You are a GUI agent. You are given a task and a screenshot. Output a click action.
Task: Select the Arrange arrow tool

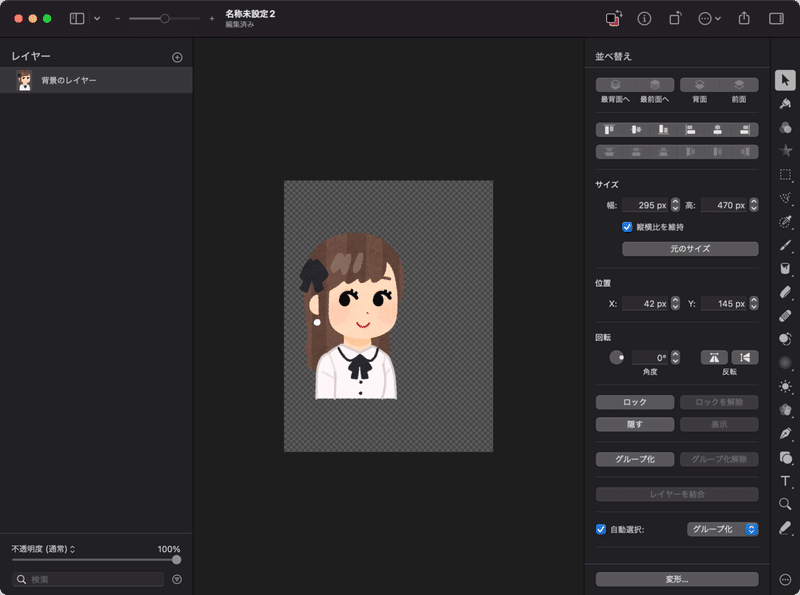coord(785,80)
